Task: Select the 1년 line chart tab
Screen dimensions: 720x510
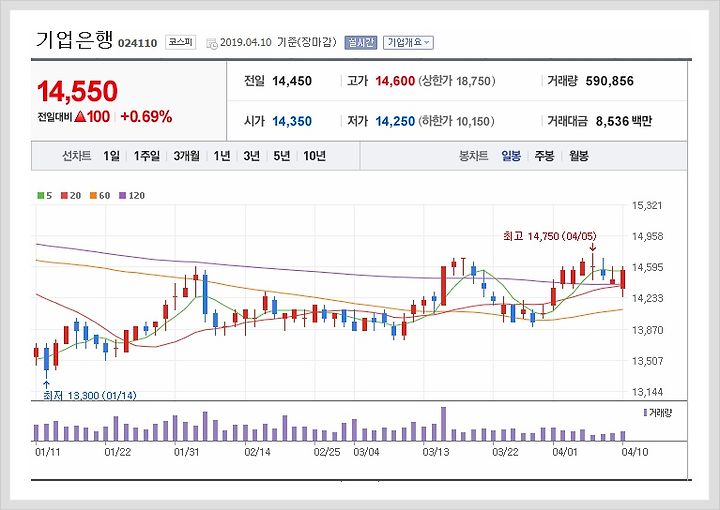Action: (222, 156)
